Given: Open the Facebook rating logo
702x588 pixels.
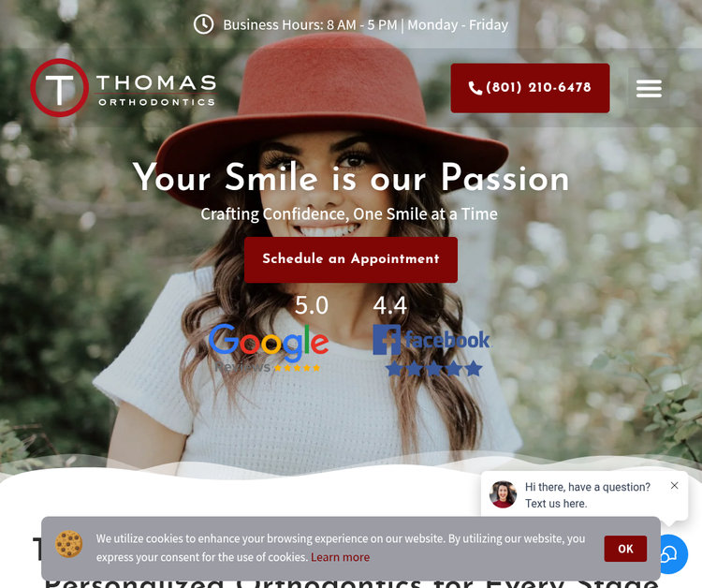Looking at the screenshot, I should 432,340.
